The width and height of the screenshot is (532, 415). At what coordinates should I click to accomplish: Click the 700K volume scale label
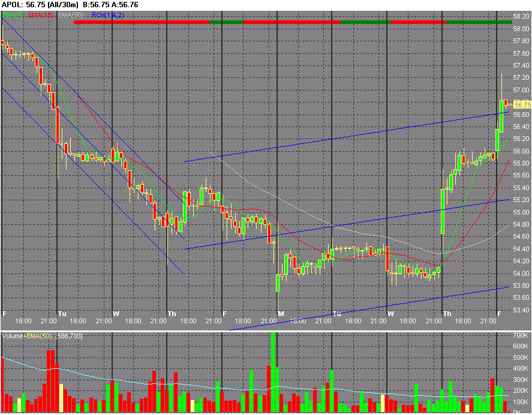519,336
